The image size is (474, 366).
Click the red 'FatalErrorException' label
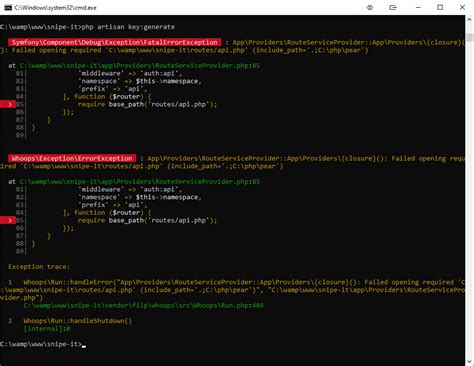[114, 42]
